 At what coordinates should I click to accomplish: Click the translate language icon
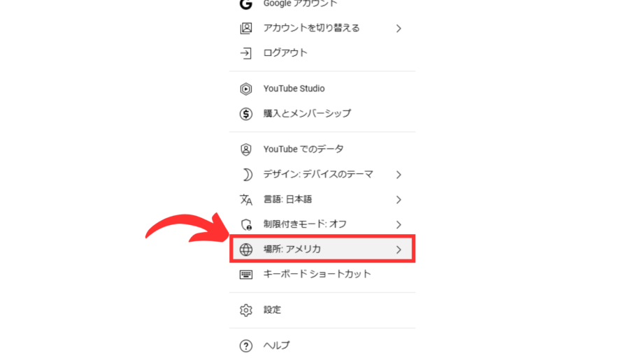[245, 199]
